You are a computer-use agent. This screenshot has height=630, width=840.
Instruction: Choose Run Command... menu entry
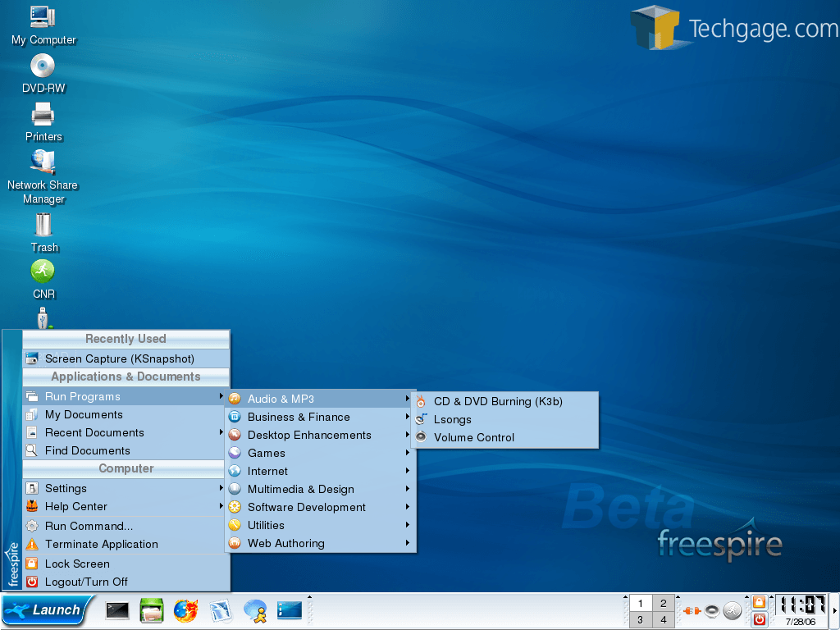coord(126,526)
